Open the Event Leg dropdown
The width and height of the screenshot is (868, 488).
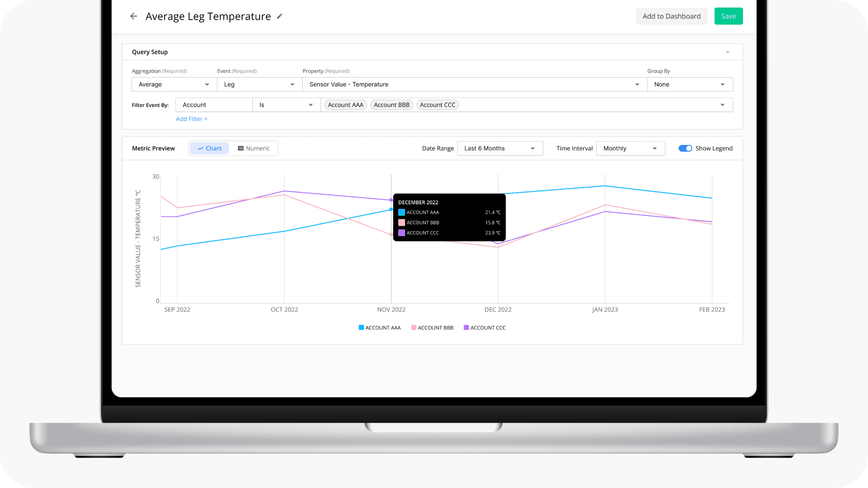tap(259, 84)
